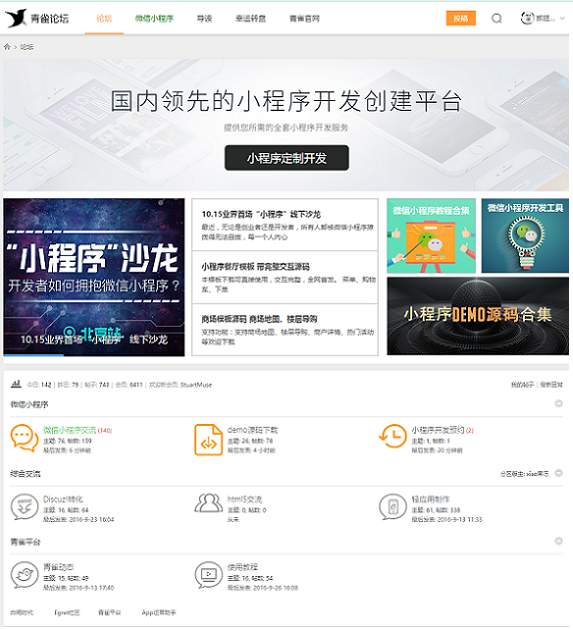
Task: Open the user avatar dropdown menu
Action: pos(543,18)
